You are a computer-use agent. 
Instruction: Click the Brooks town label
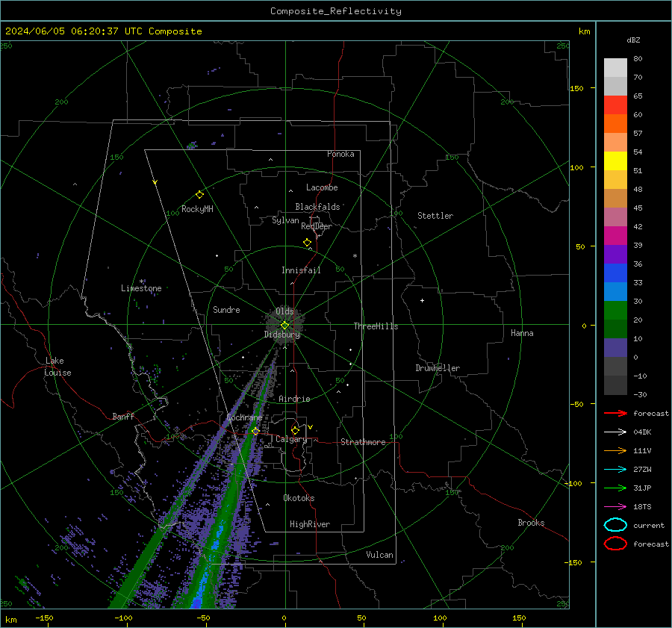coord(531,523)
